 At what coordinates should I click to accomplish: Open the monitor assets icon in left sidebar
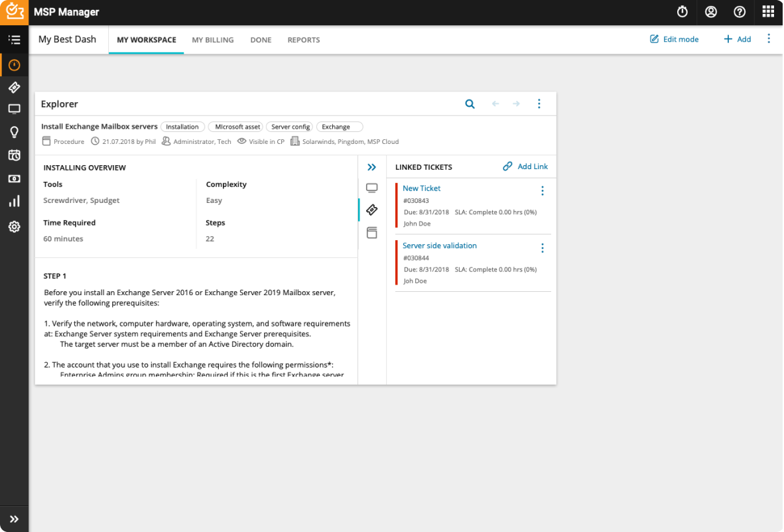[x=14, y=109]
